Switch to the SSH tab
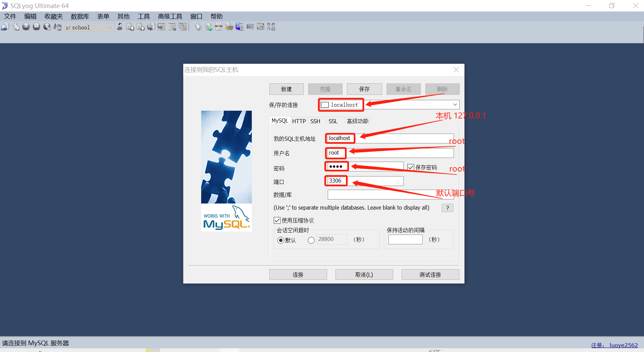The height and width of the screenshot is (352, 644). click(x=315, y=121)
